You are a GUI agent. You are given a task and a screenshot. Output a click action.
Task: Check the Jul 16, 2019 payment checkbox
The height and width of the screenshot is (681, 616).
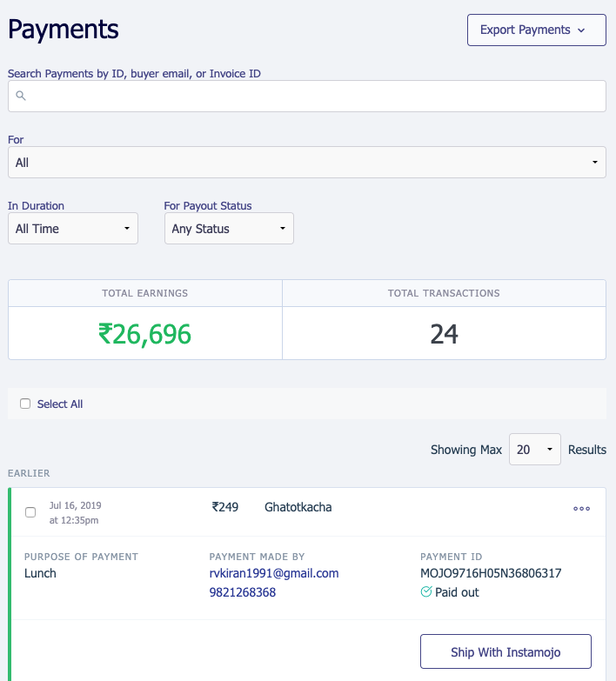(30, 512)
